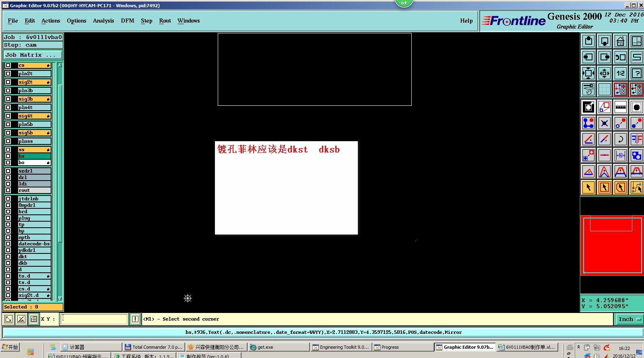Toggle the checkbox for layer datecode-bs
The height and width of the screenshot is (358, 644).
(x=8, y=244)
